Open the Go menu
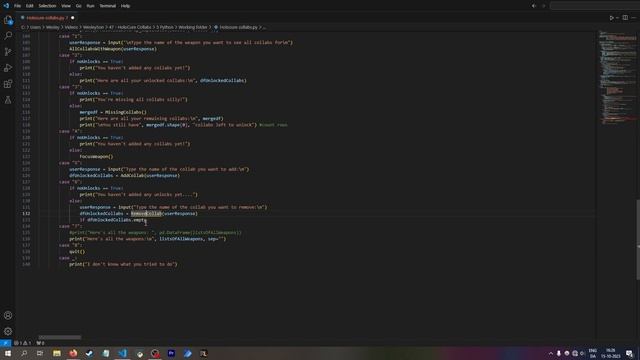Screen dimensions: 640x360 point(78,6)
